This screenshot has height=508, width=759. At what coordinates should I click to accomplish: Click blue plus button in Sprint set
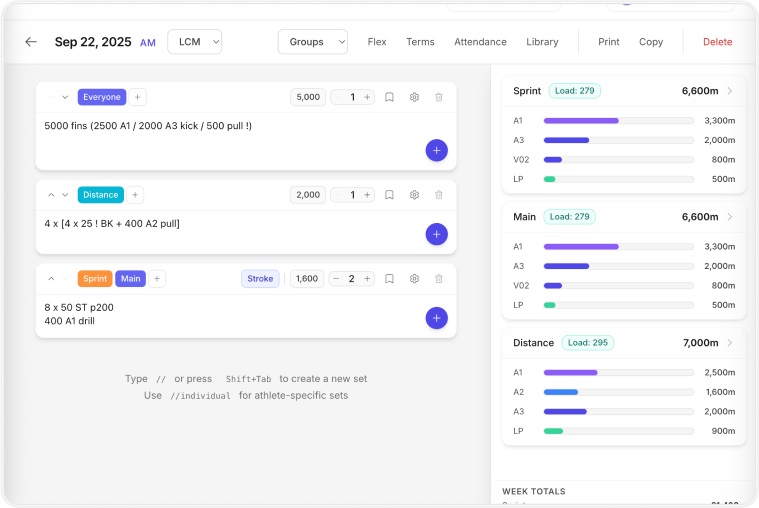[x=436, y=318]
